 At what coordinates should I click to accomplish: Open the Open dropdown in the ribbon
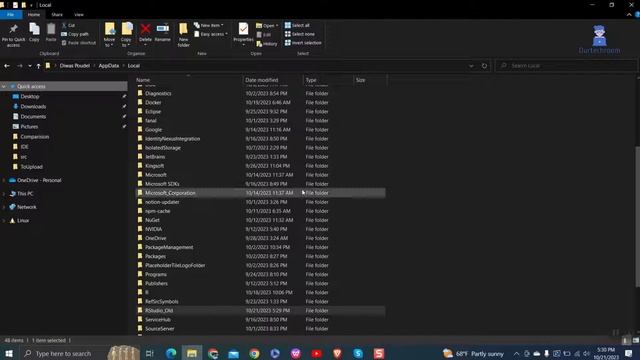point(267,25)
